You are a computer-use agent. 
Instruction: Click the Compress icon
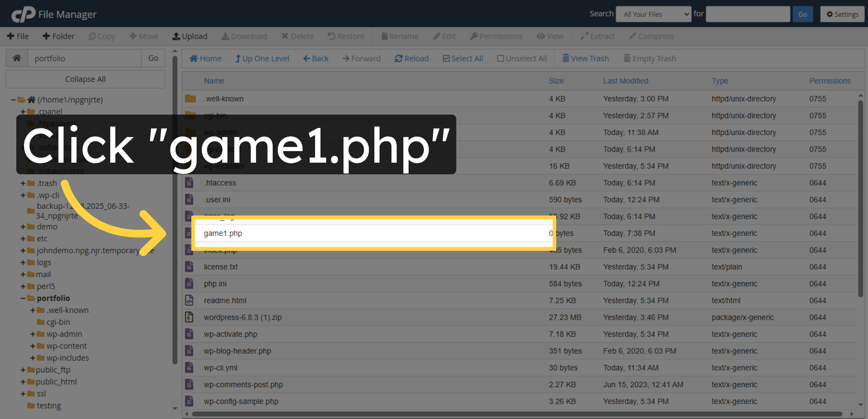pyautogui.click(x=651, y=36)
